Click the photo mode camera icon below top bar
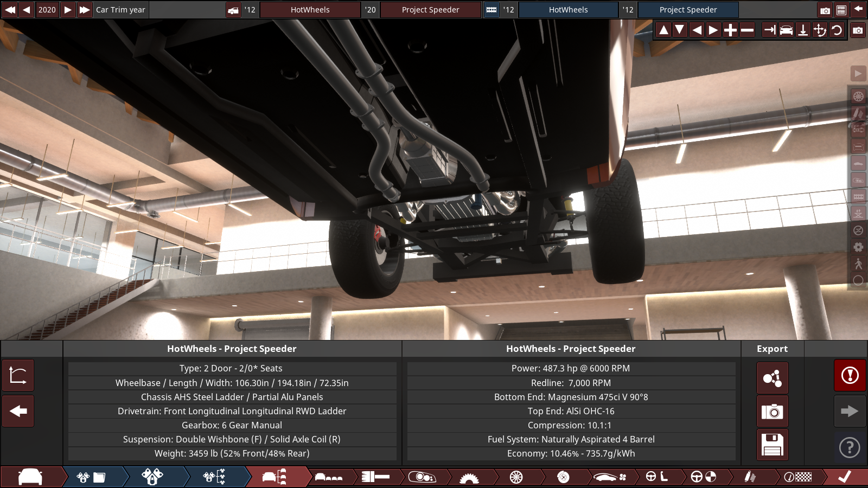The height and width of the screenshot is (488, 868). (858, 30)
